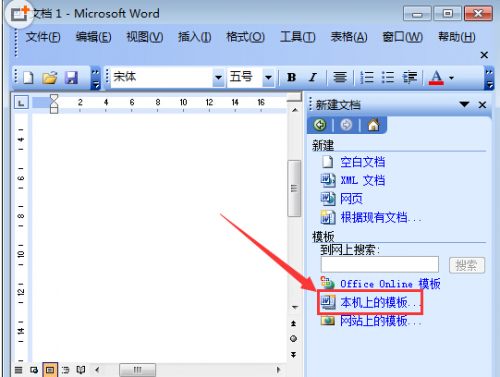Click the task pane Back arrow
Viewport: 500px width, 377px height.
320,125
